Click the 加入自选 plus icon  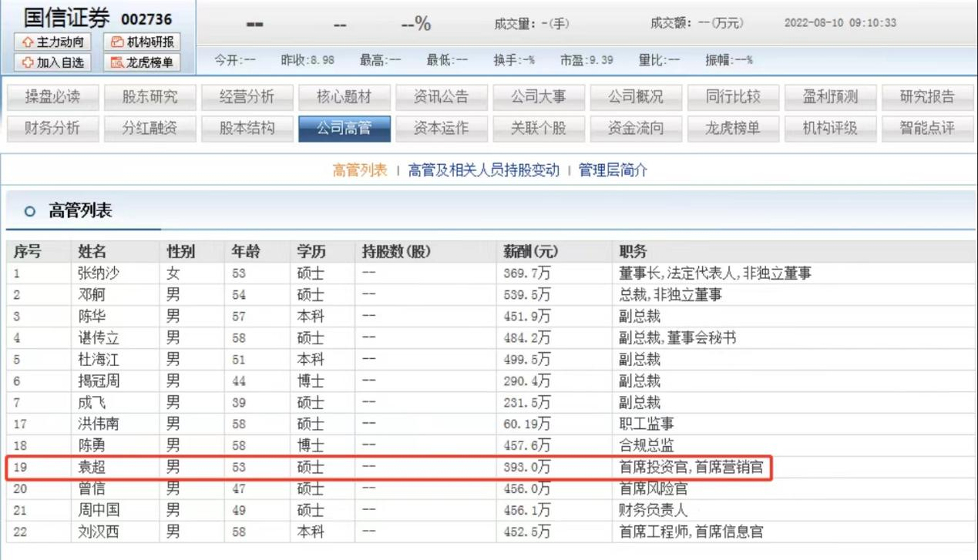pos(28,62)
